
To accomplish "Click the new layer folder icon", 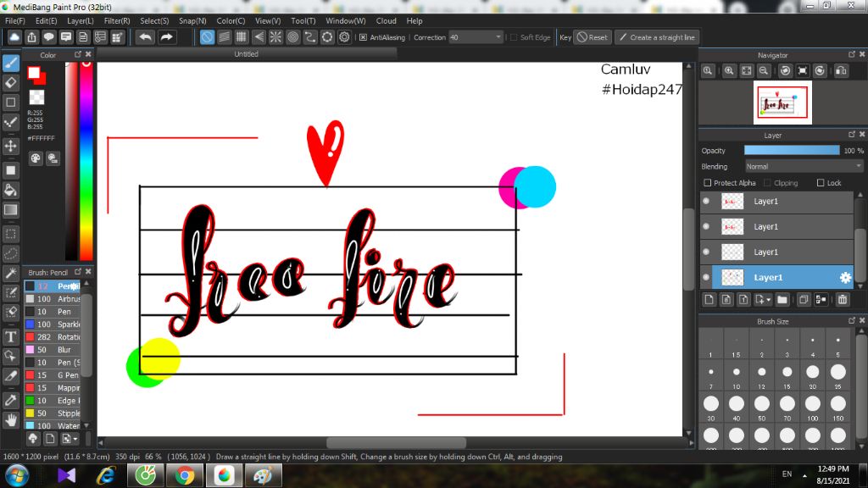I will tap(782, 300).
